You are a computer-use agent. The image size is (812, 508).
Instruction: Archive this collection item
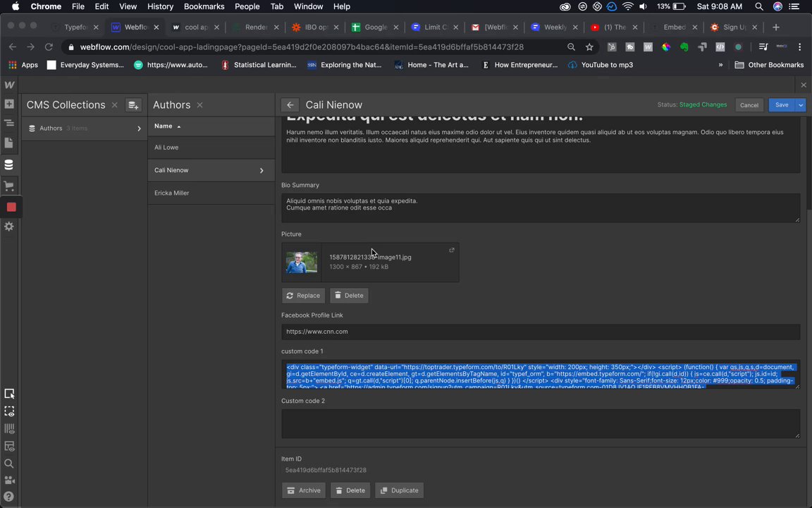click(x=304, y=490)
